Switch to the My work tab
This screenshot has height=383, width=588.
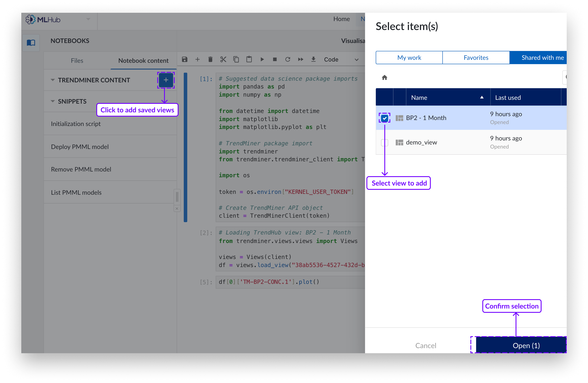pos(409,58)
